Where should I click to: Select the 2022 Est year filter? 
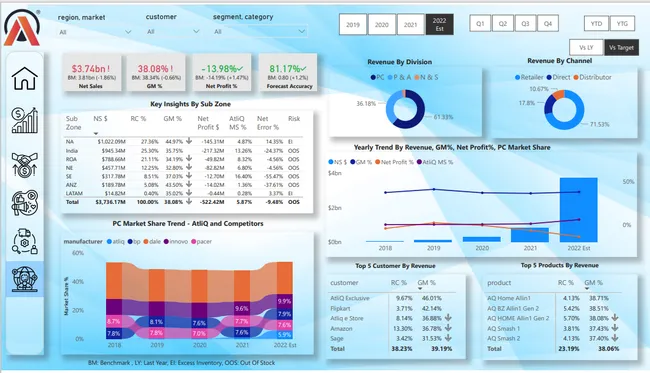439,24
